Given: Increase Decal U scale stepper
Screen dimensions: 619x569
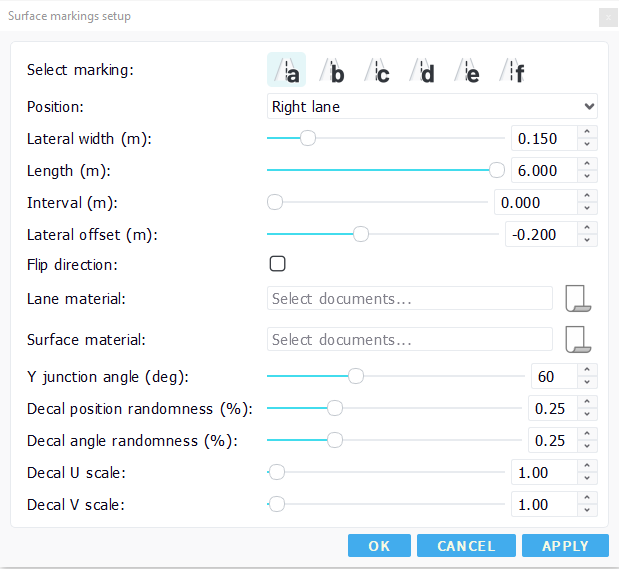Looking at the screenshot, I should click(x=588, y=466).
